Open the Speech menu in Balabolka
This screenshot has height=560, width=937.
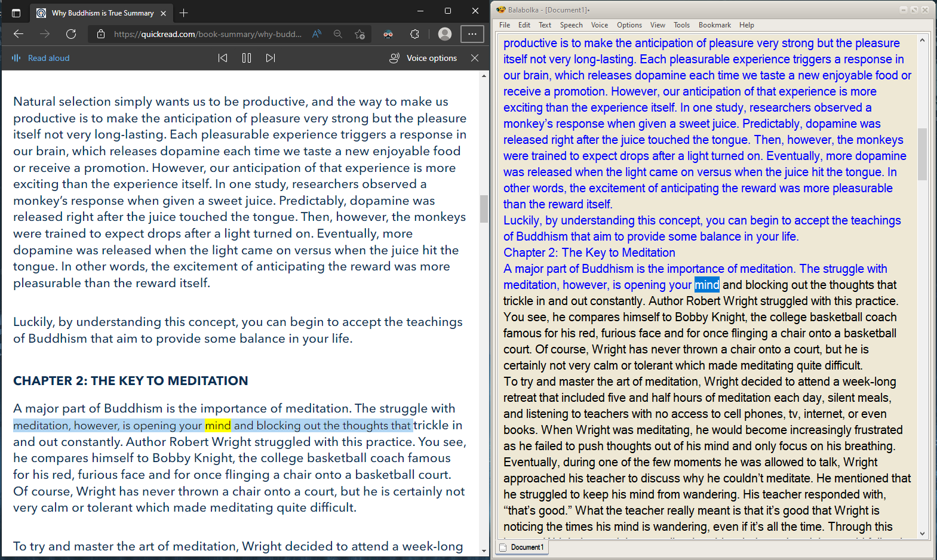pyautogui.click(x=571, y=25)
